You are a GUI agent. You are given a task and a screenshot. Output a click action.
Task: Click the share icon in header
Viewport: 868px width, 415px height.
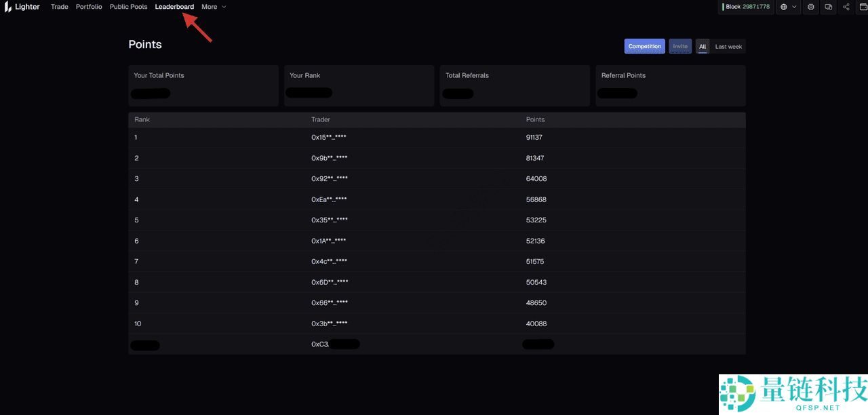846,7
